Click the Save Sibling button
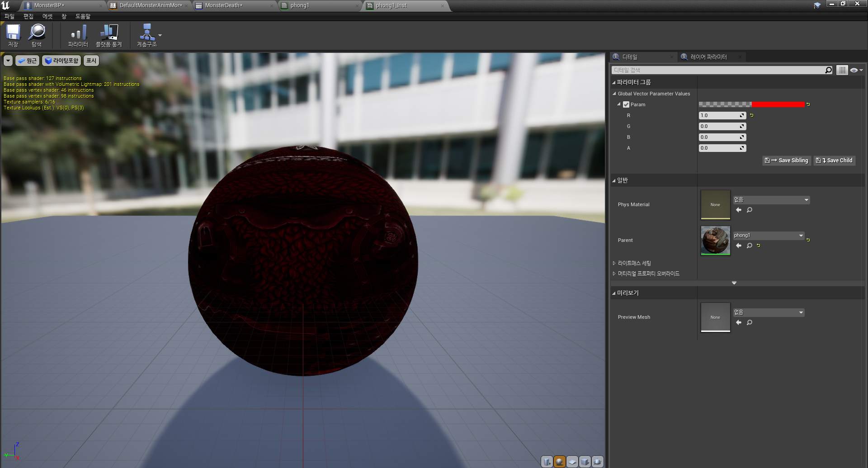This screenshot has height=468, width=868. [x=786, y=161]
